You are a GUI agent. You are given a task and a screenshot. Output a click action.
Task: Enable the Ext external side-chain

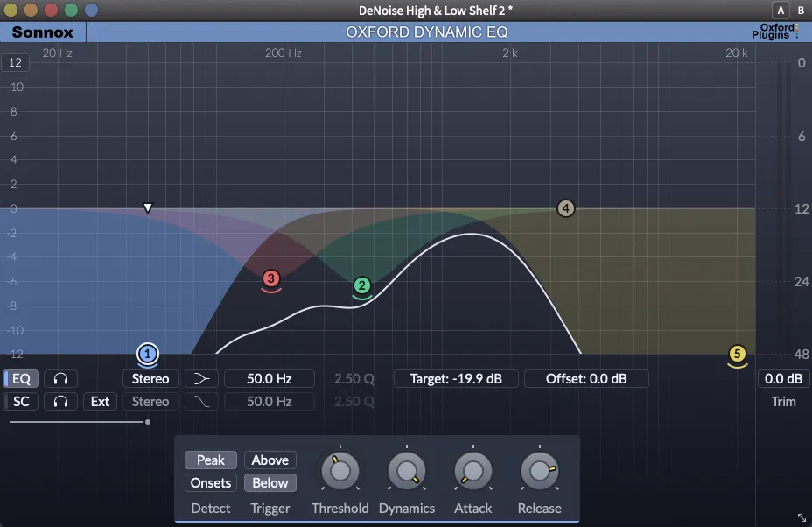[x=101, y=402]
